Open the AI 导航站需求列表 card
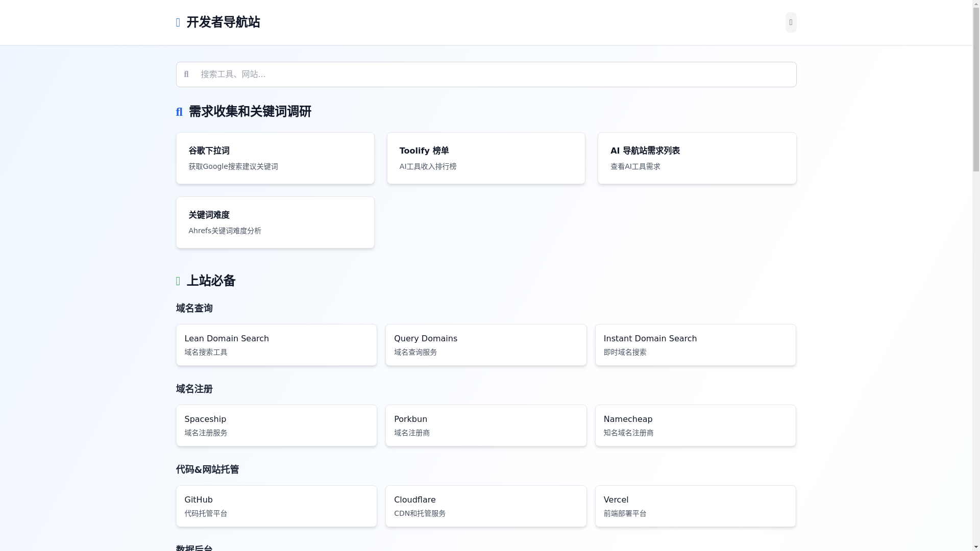 point(697,158)
